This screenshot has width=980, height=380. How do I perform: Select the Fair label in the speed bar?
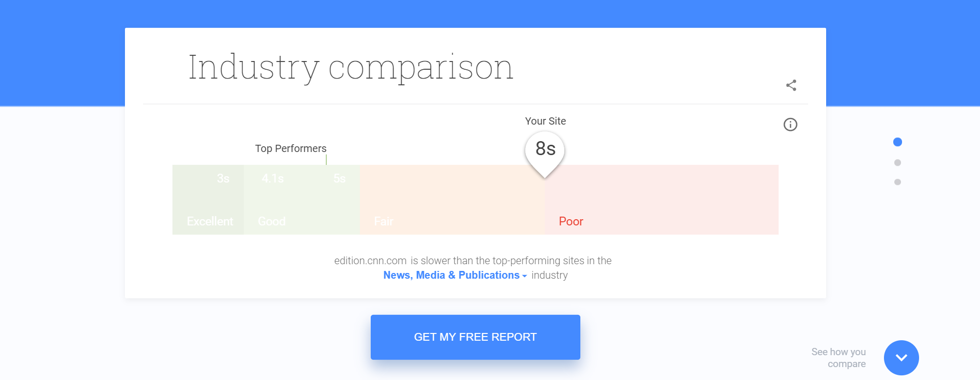[384, 221]
